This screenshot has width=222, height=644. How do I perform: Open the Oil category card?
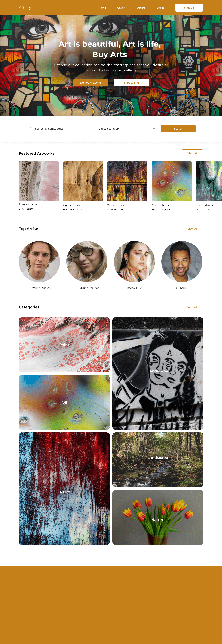[64, 402]
